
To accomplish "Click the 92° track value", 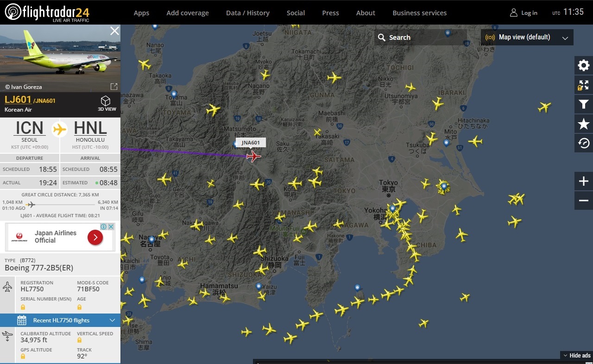I will pyautogui.click(x=82, y=356).
